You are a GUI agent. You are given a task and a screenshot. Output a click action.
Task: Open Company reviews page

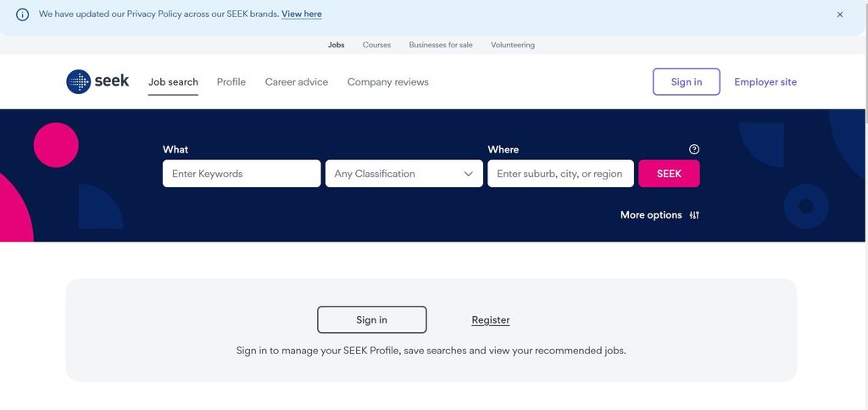pyautogui.click(x=387, y=82)
